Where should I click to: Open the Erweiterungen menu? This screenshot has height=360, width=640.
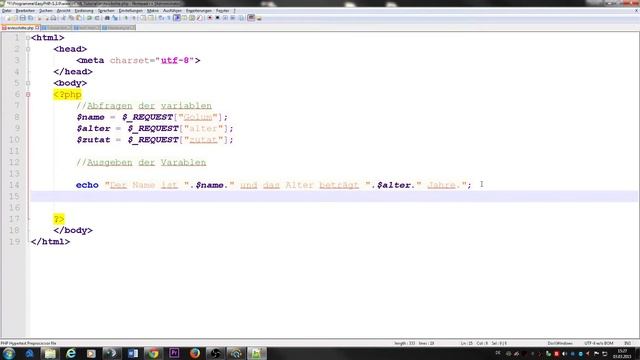point(199,11)
